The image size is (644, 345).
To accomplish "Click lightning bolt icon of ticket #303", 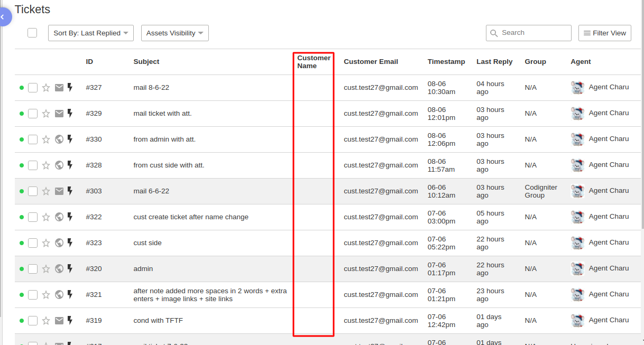I will 70,191.
